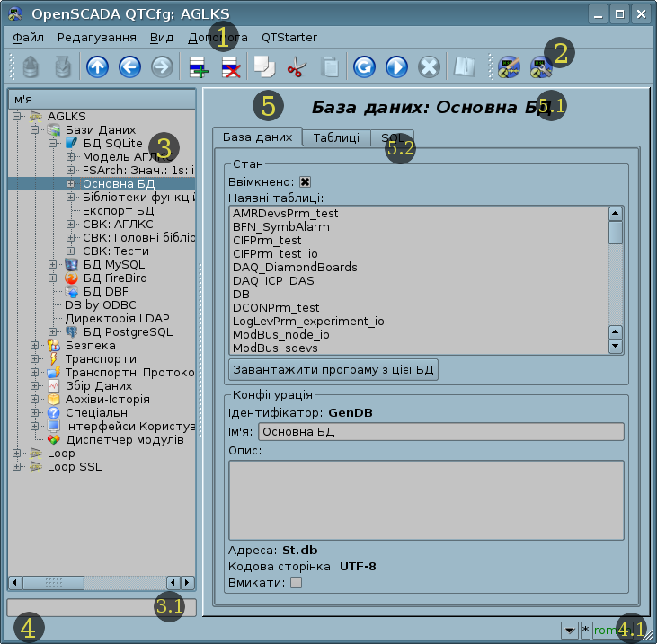Expand the Loop station node
This screenshot has width=657, height=644.
pyautogui.click(x=17, y=453)
